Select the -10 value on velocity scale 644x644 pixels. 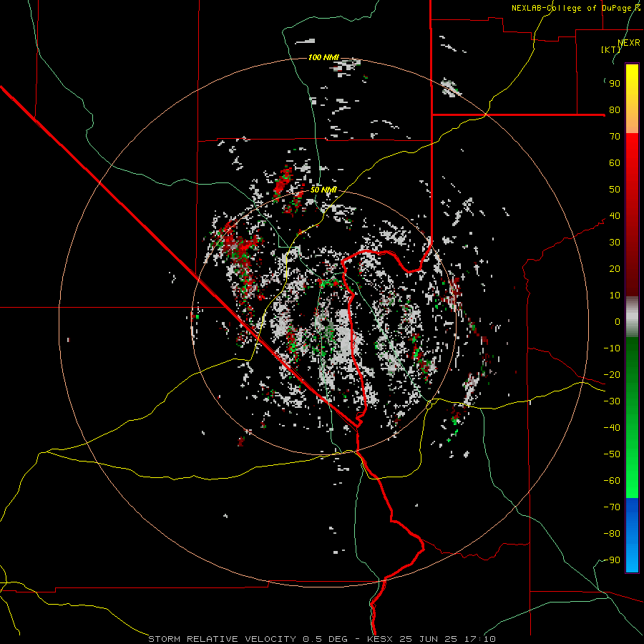coord(612,348)
